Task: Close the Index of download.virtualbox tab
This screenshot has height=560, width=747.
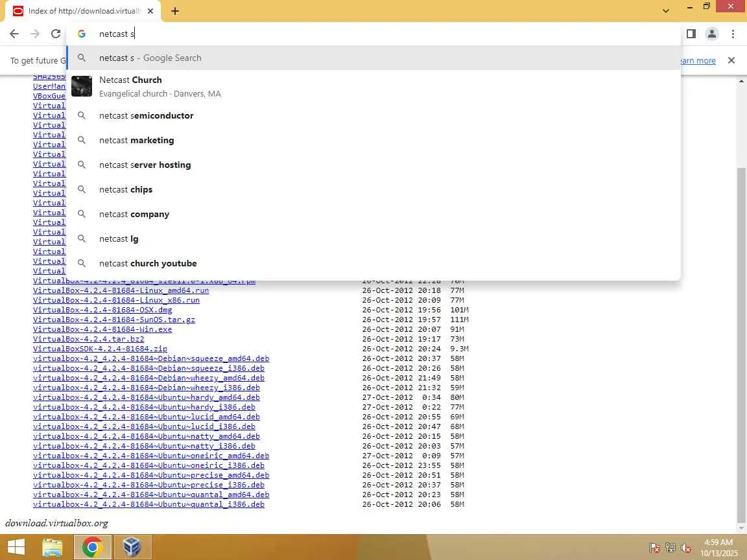Action: pyautogui.click(x=150, y=11)
